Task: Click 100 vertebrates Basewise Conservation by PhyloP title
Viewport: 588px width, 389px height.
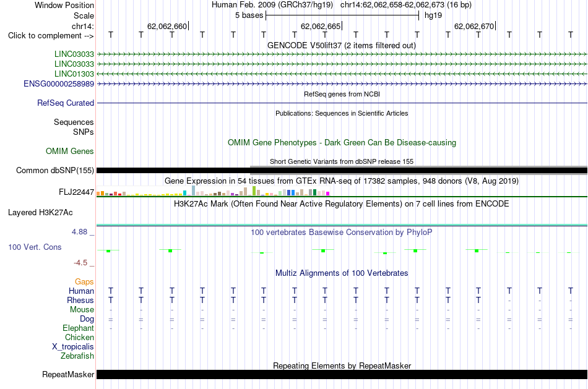Action: point(342,233)
